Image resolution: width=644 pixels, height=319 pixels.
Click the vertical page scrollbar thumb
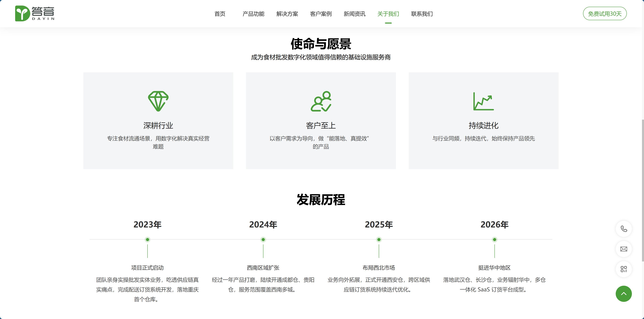point(643,190)
